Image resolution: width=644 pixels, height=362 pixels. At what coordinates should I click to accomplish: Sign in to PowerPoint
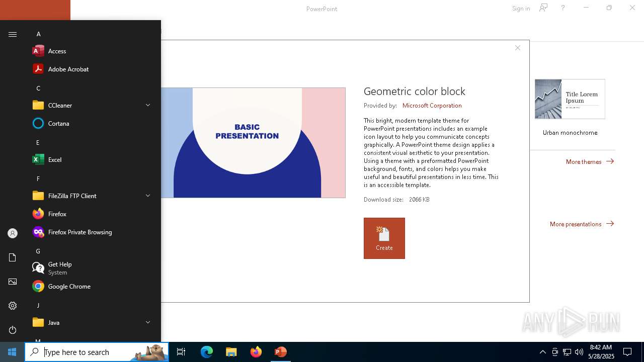point(521,8)
